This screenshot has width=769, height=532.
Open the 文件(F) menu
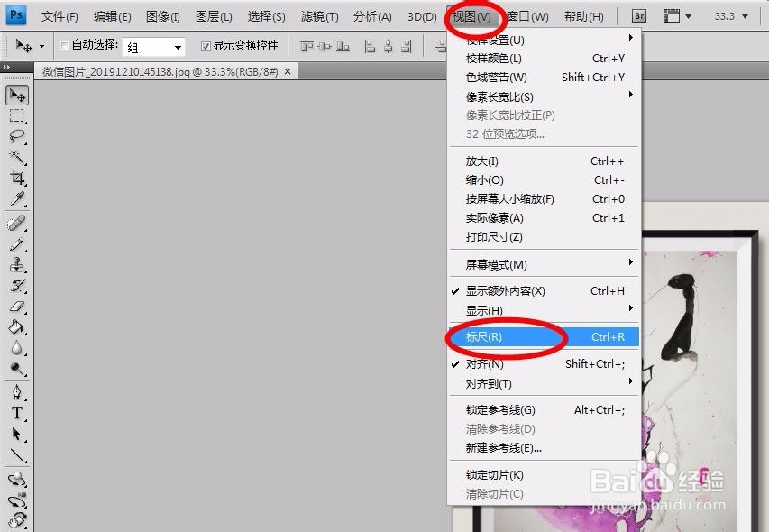pyautogui.click(x=60, y=16)
